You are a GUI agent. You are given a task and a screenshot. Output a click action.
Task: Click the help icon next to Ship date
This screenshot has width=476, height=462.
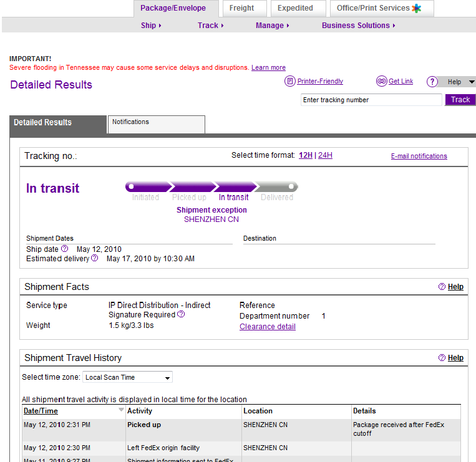click(x=64, y=249)
